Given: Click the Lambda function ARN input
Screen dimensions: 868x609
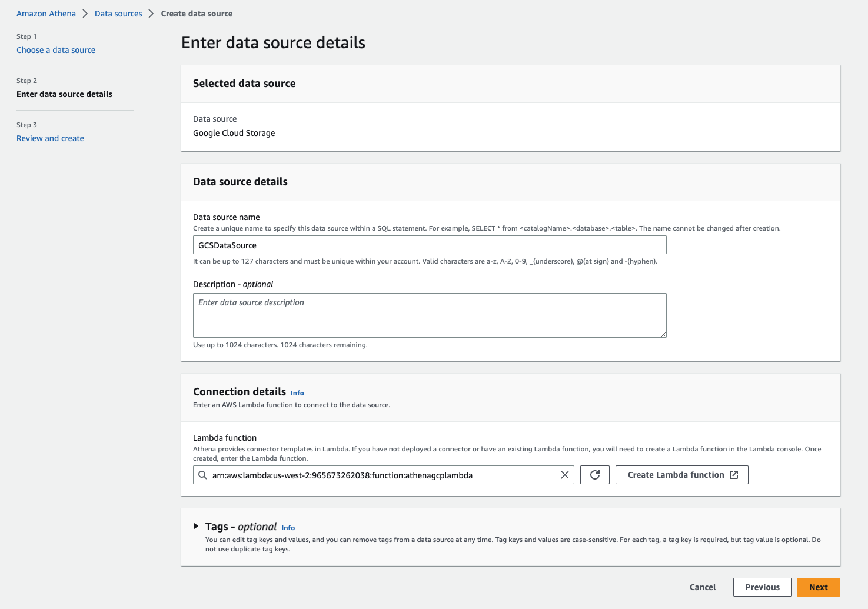Looking at the screenshot, I should pos(383,475).
